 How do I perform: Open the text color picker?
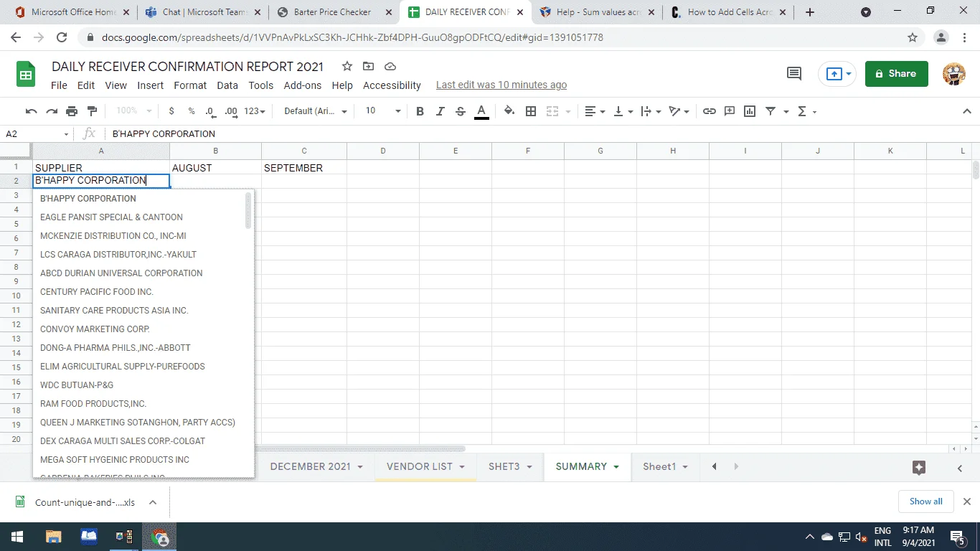coord(481,111)
